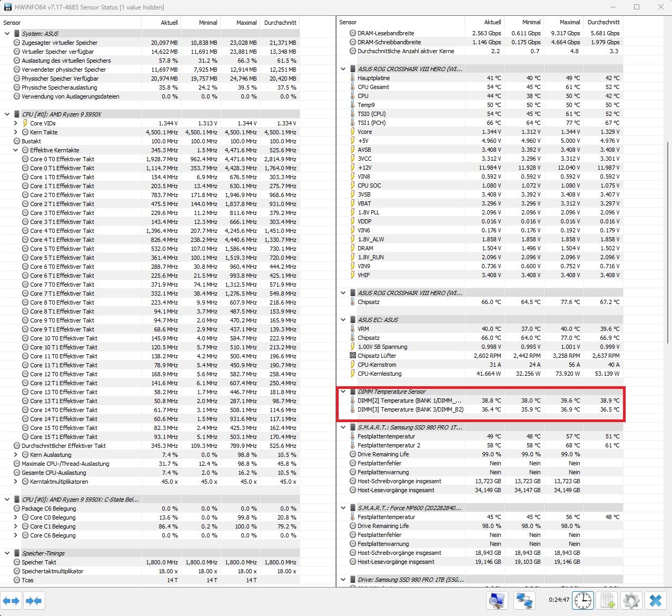
Task: Select the Physische Speicherauslastung row
Action: (150, 87)
